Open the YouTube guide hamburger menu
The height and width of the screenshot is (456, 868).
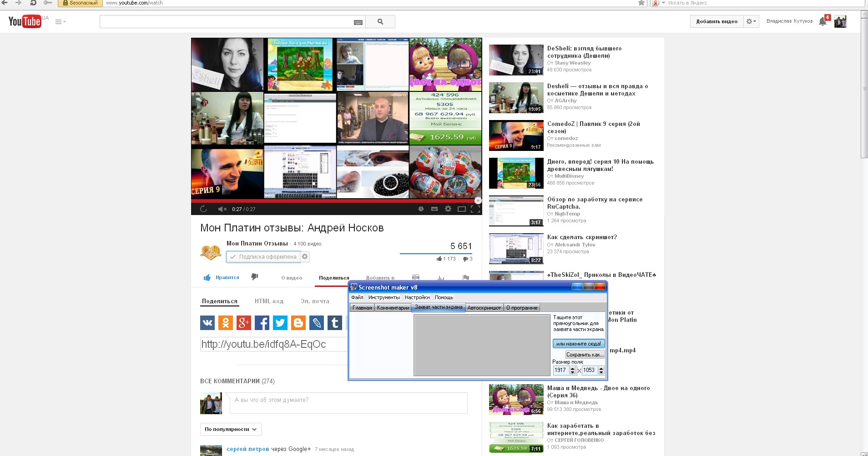60,22
